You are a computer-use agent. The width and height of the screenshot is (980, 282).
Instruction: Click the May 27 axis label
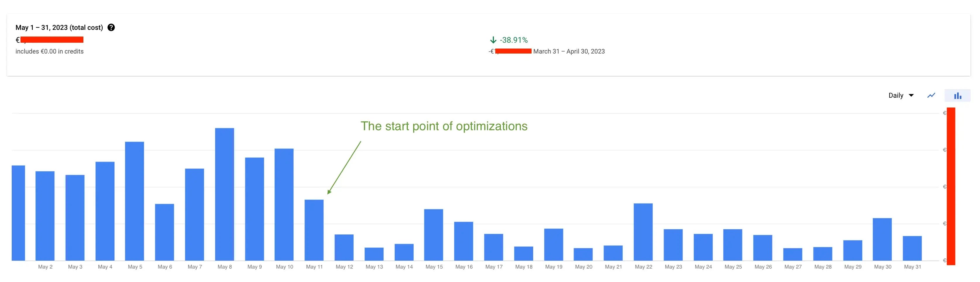(793, 267)
